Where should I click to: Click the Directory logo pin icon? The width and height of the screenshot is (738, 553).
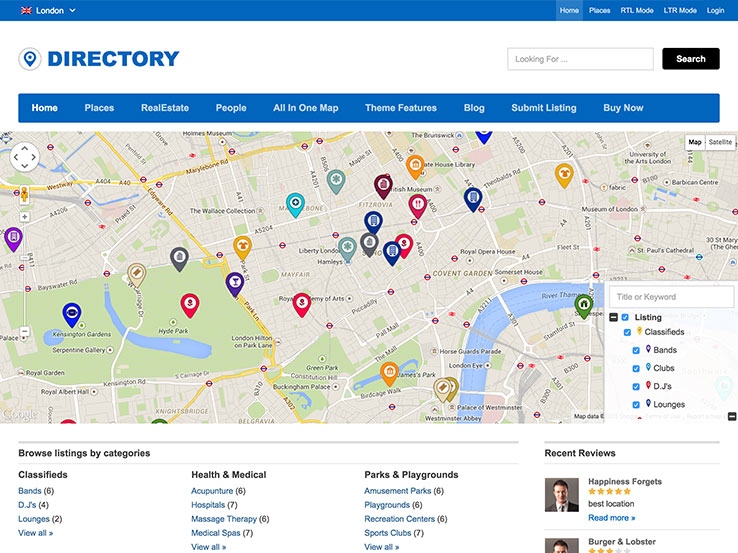point(30,59)
